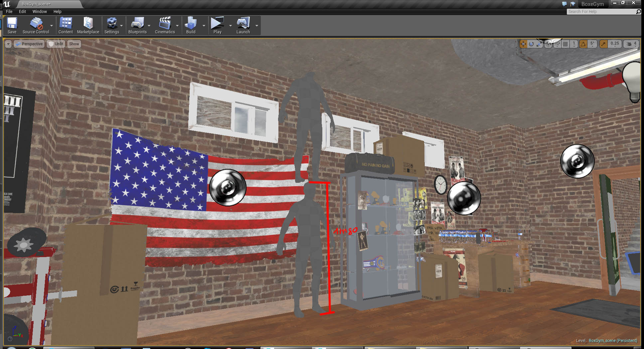Start Play in editor
Viewport: 644px width, 349px height.
(x=217, y=26)
